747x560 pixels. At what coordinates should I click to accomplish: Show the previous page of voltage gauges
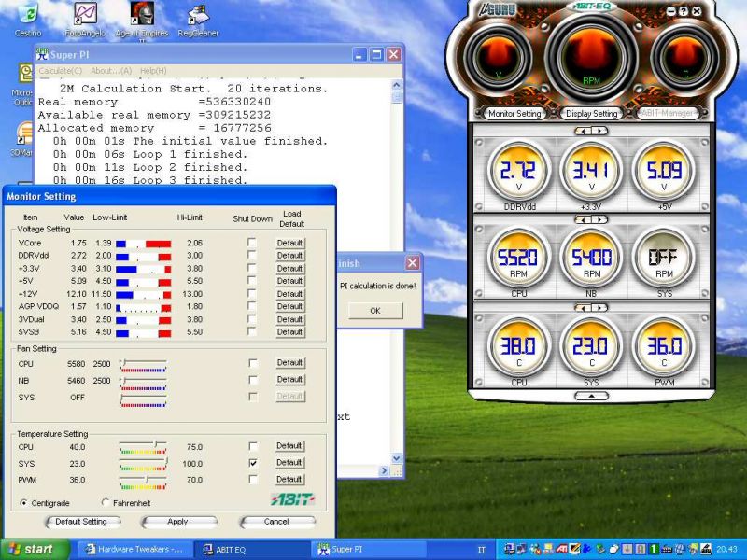(x=584, y=131)
